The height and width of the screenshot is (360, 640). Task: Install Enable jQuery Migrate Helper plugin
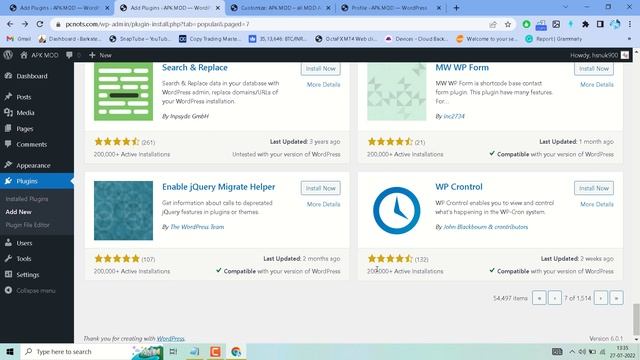tap(320, 188)
